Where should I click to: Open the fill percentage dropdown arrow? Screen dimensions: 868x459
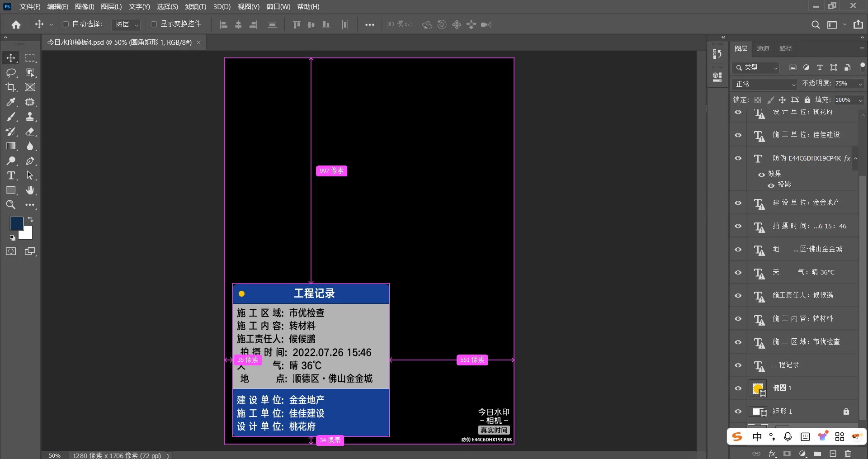pyautogui.click(x=860, y=100)
